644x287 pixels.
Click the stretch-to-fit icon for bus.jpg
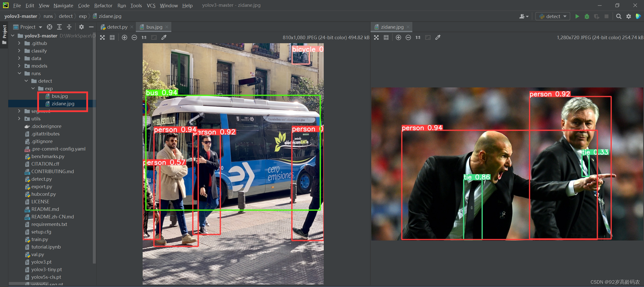[154, 37]
